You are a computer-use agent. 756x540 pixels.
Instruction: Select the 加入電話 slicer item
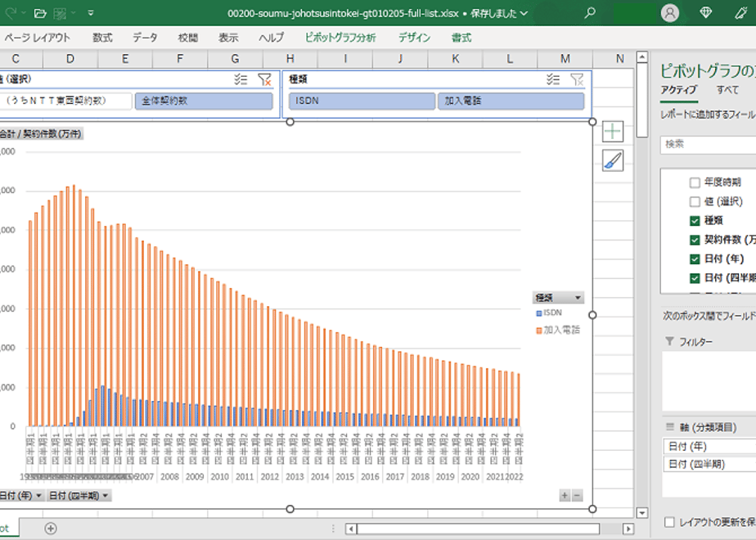click(511, 101)
